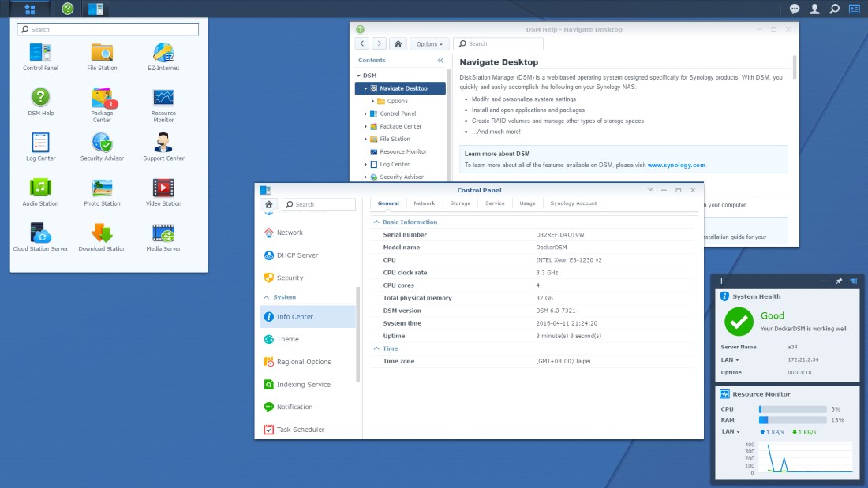The width and height of the screenshot is (868, 488).
Task: Open Options dropdown in DSM Help
Action: (429, 43)
